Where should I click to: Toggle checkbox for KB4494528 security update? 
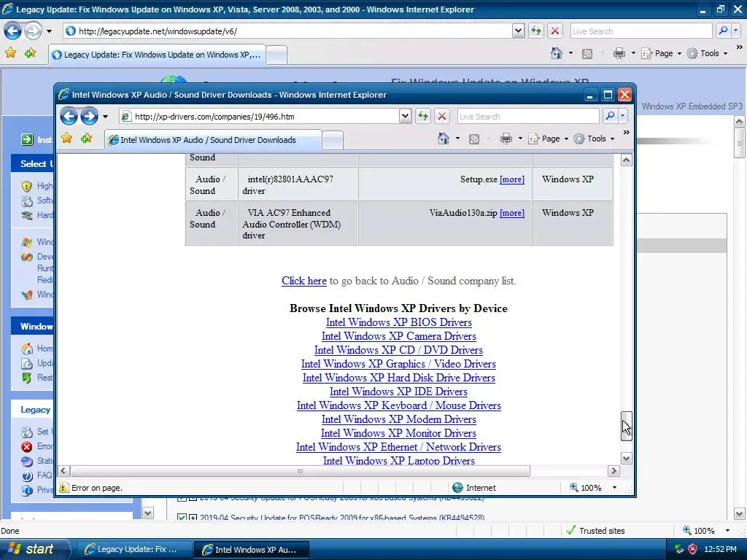pyautogui.click(x=182, y=517)
